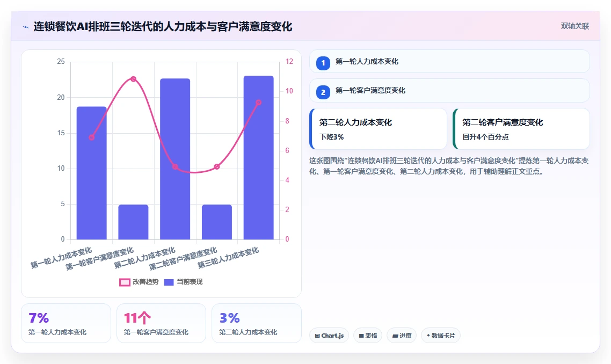This screenshot has width=611, height=364.
Task: Click the 数据卡片 tag icon
Action: [428, 336]
